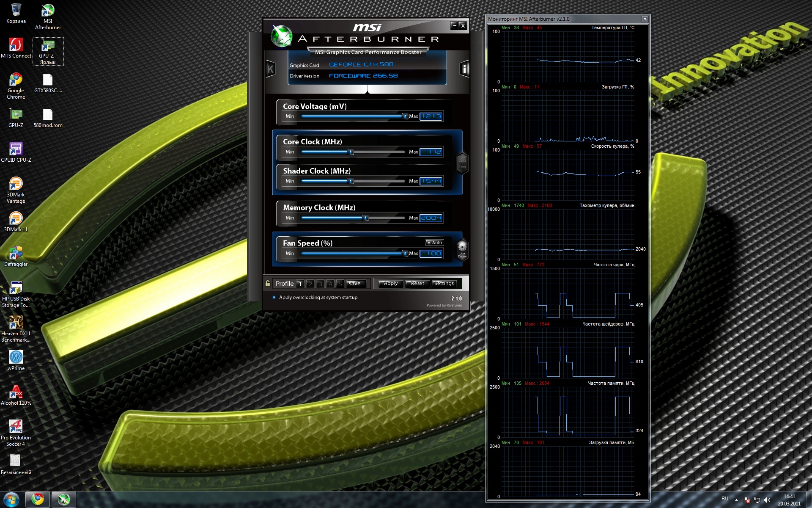
Task: Click the Fan Speed slider handle
Action: [405, 253]
